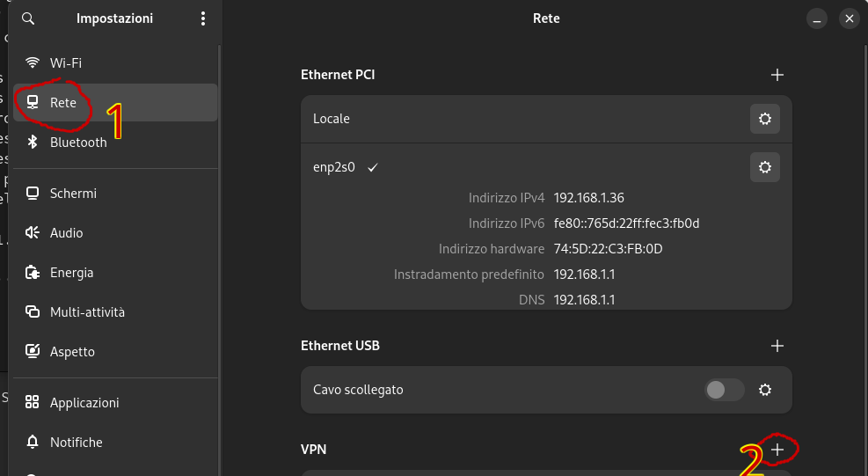The image size is (868, 476).
Task: Open the Energia battery icon
Action: click(33, 273)
